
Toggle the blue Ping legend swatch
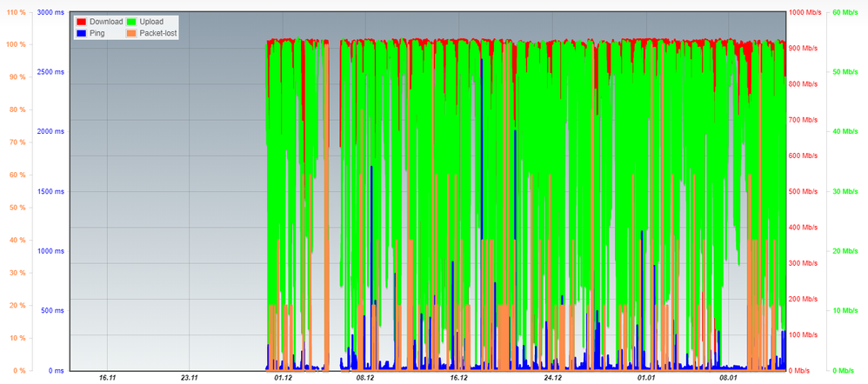click(82, 33)
